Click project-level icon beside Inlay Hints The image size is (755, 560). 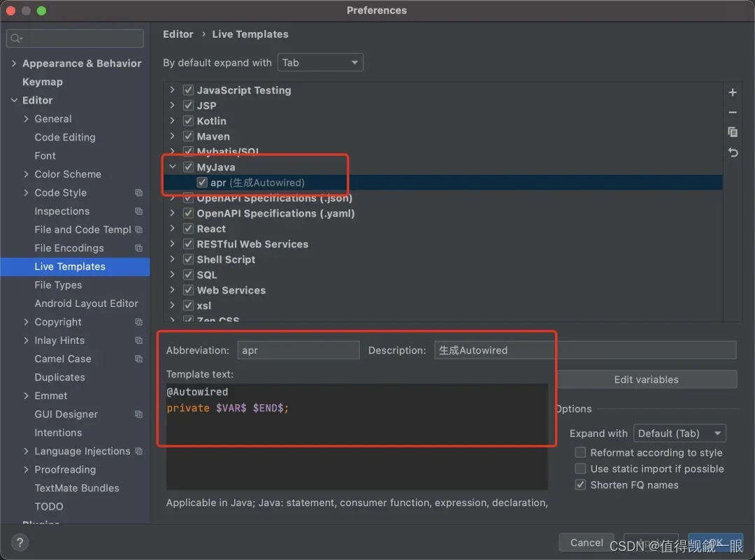pyautogui.click(x=138, y=340)
